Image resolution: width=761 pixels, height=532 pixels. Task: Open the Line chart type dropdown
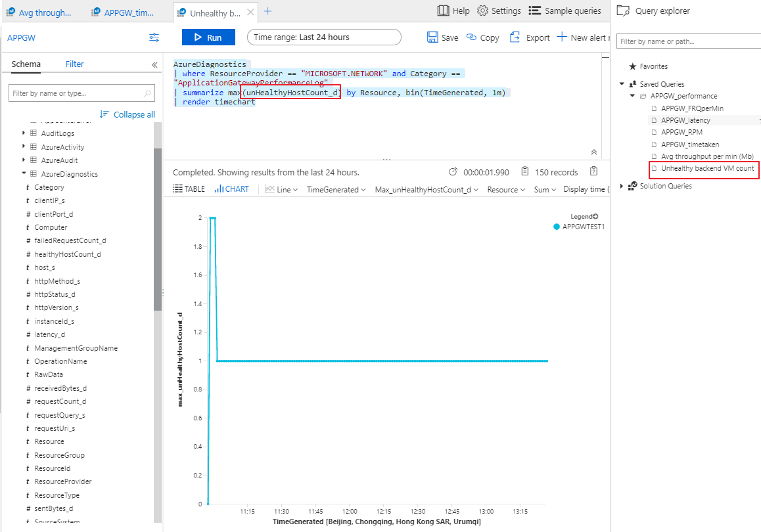point(281,189)
